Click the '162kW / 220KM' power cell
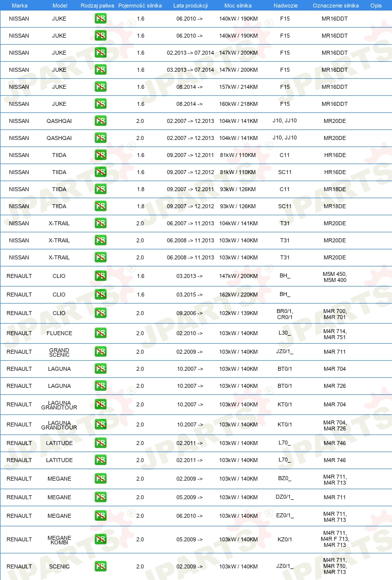Image resolution: width=392 pixels, height=580 pixels. coord(238,295)
